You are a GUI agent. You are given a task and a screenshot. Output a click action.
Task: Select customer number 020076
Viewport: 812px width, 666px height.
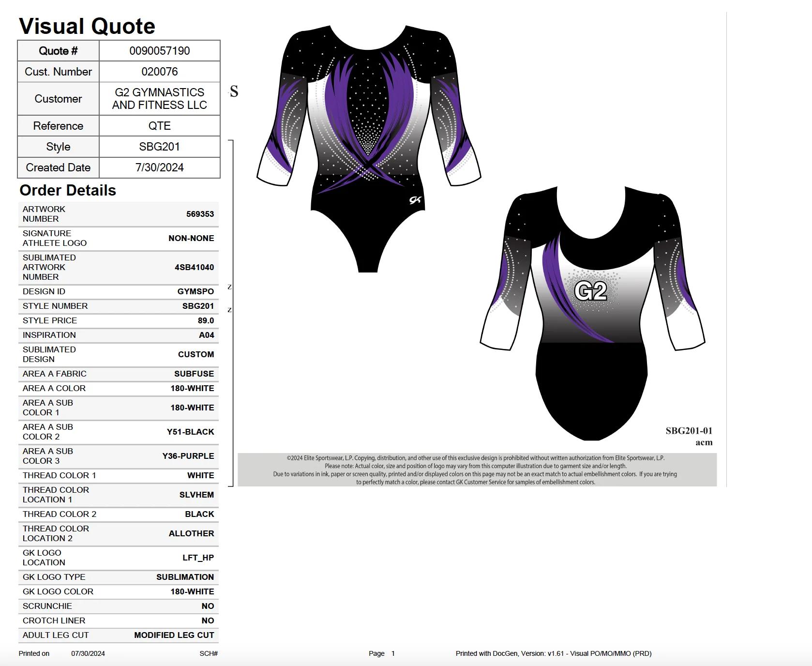(160, 72)
